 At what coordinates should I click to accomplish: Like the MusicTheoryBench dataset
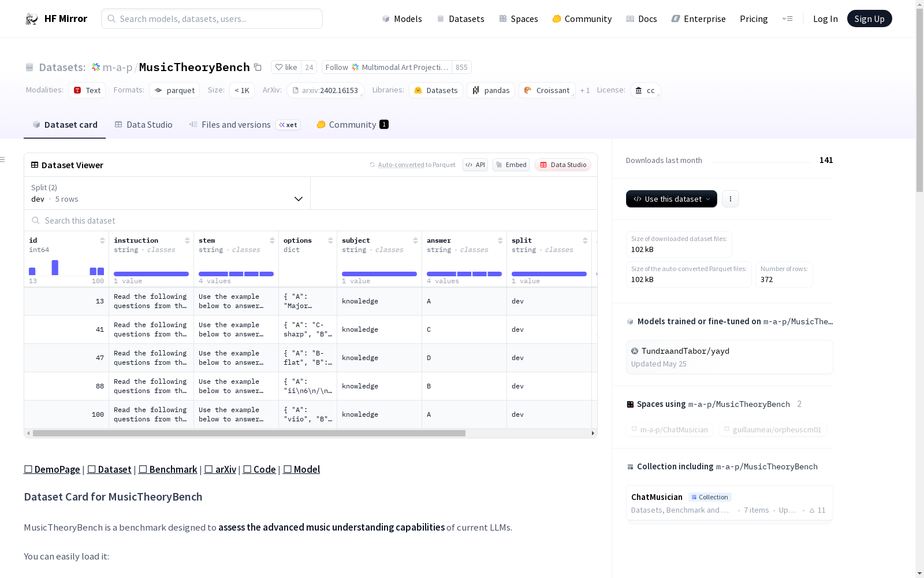point(286,68)
